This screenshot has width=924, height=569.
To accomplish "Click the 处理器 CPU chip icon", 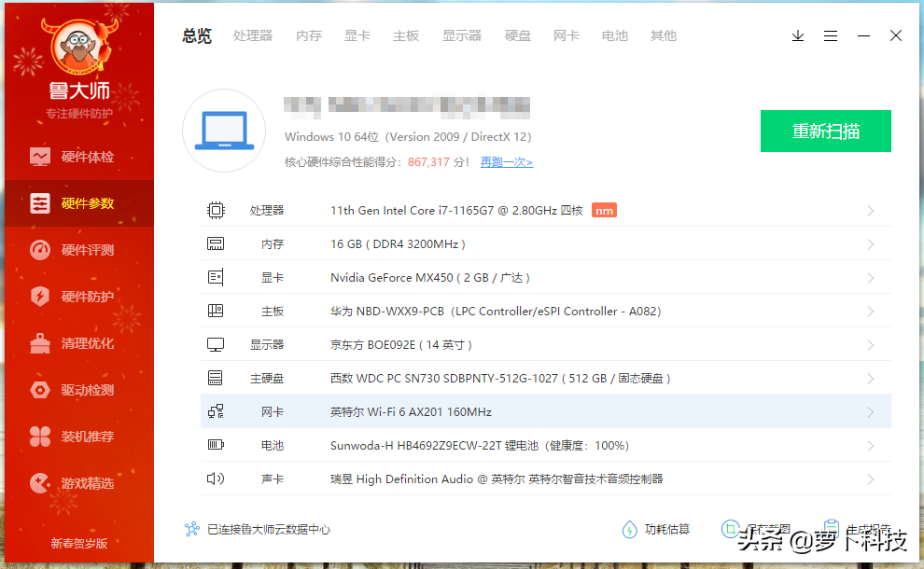I will click(216, 210).
